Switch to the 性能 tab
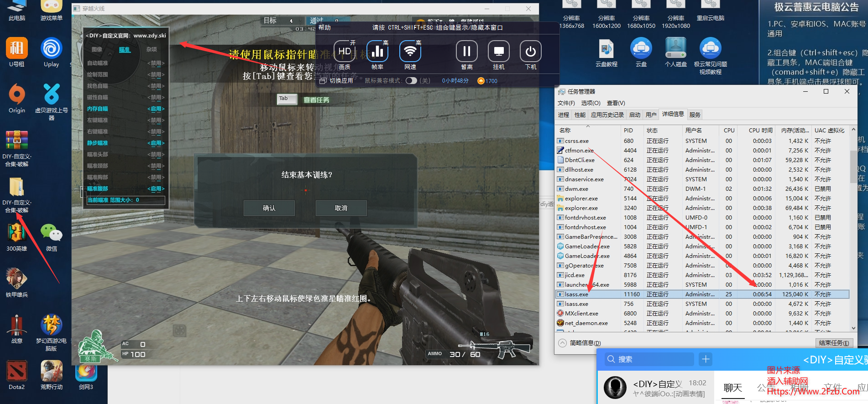This screenshot has height=404, width=868. coord(580,115)
